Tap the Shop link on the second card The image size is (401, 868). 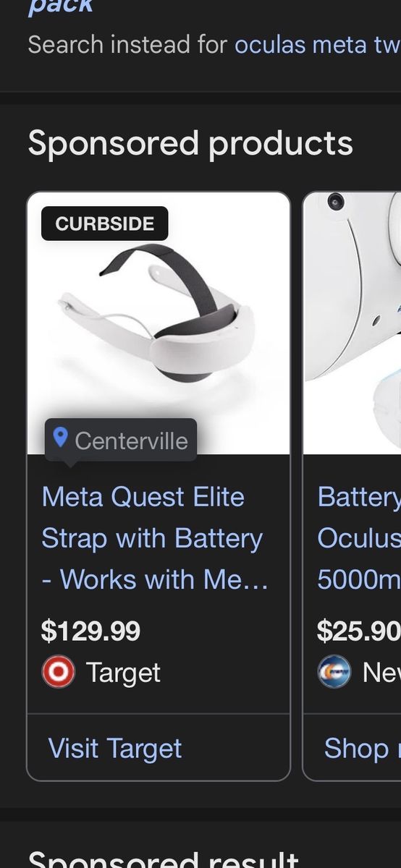(362, 748)
